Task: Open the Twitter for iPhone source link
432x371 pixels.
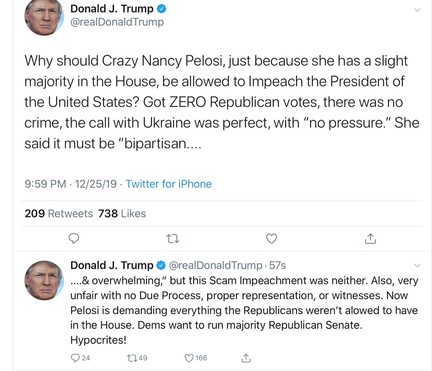Action: pyautogui.click(x=169, y=184)
